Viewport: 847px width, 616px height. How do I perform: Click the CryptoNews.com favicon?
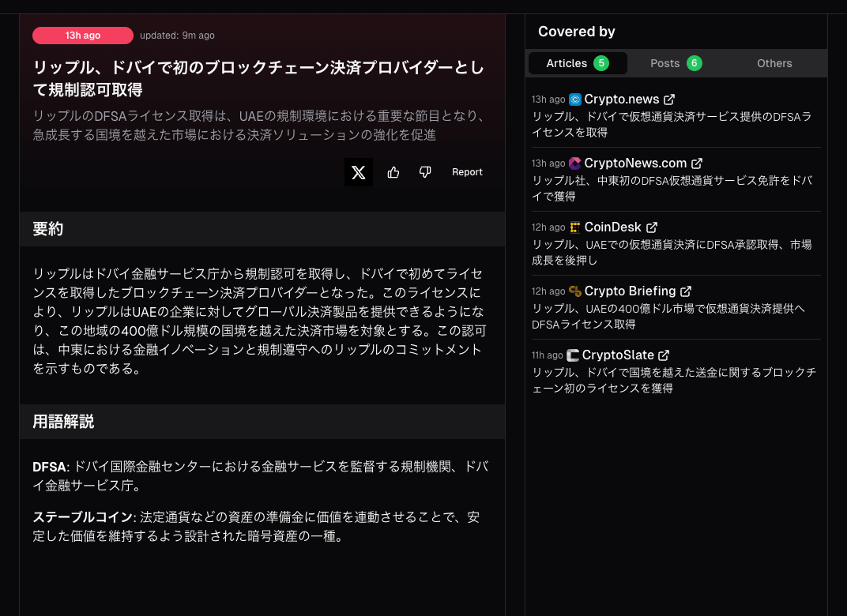tap(576, 163)
